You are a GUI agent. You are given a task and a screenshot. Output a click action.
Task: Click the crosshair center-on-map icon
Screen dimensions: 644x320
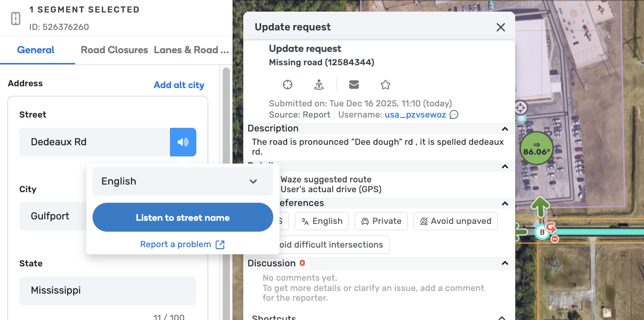(288, 84)
